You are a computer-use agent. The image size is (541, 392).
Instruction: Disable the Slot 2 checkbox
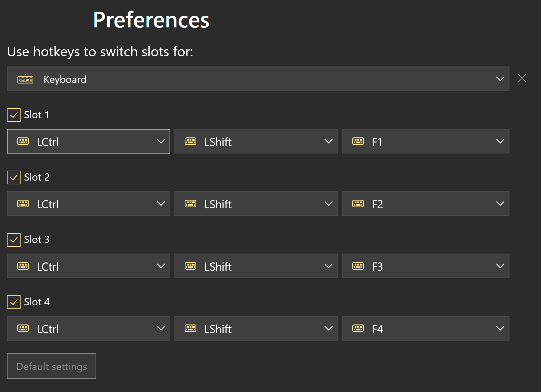(x=14, y=177)
